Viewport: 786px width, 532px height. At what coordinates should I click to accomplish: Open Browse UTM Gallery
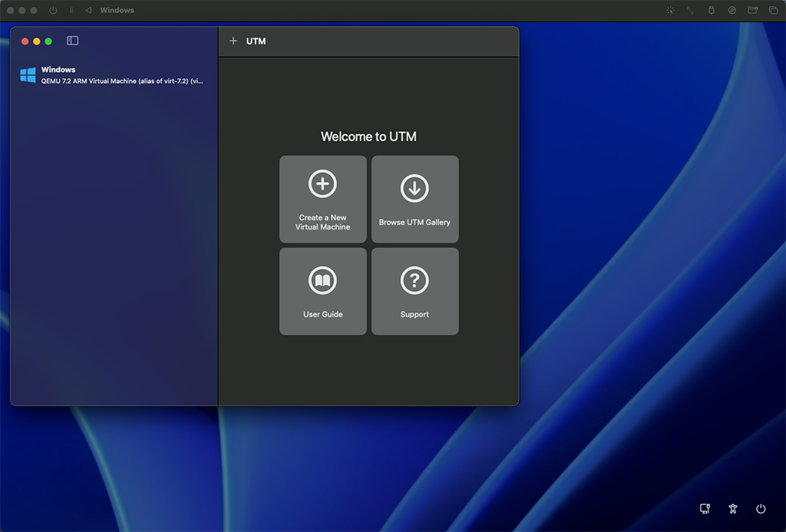click(x=414, y=199)
